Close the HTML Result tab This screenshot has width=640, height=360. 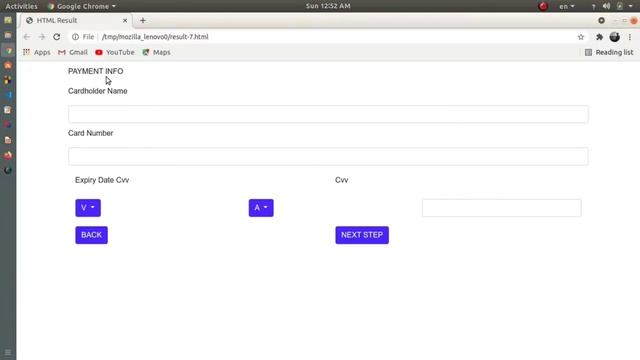pos(125,20)
